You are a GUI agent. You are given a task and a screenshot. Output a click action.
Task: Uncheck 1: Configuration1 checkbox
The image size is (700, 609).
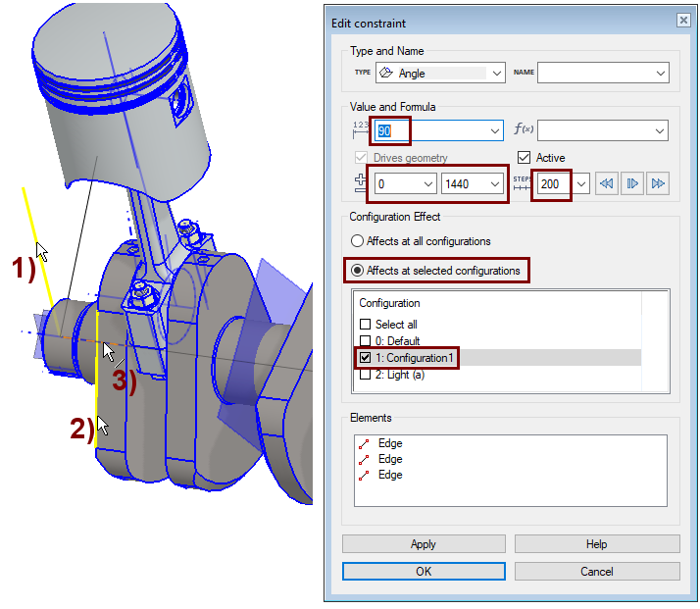(365, 358)
